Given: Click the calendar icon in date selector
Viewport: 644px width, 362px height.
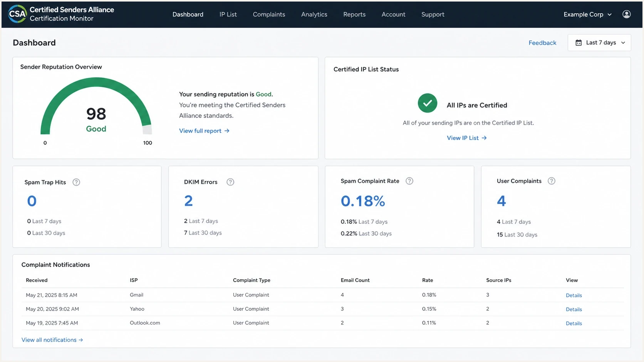Looking at the screenshot, I should click(x=579, y=43).
